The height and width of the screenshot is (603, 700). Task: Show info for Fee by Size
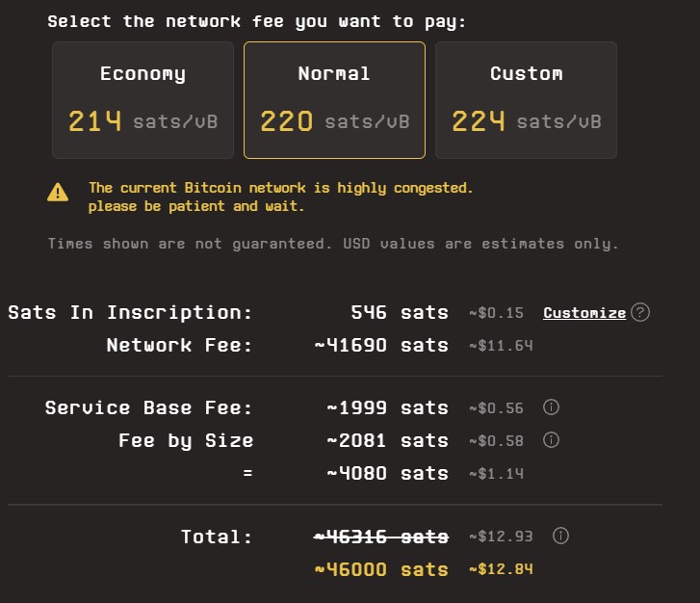[x=552, y=440]
